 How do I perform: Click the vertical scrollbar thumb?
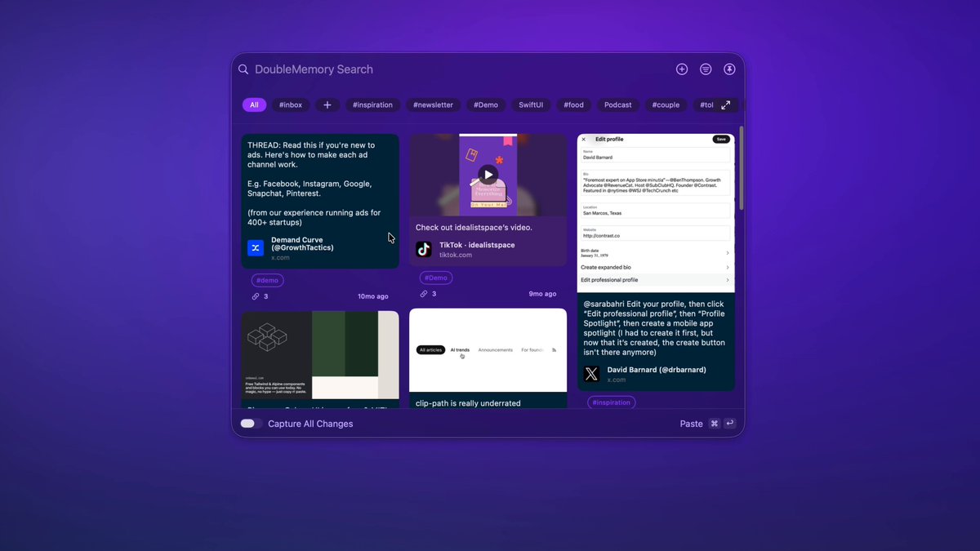[x=742, y=167]
